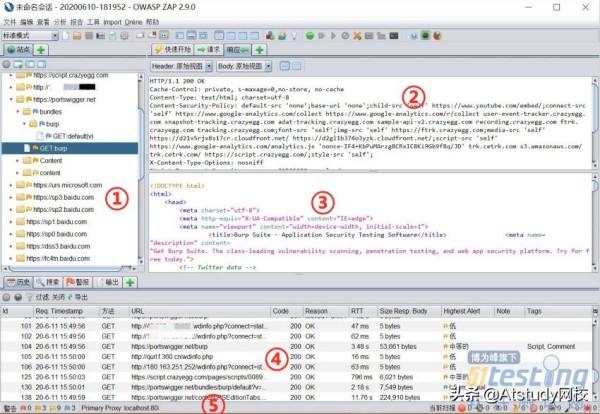
Task: Open the 报告 menu
Action: (76, 22)
